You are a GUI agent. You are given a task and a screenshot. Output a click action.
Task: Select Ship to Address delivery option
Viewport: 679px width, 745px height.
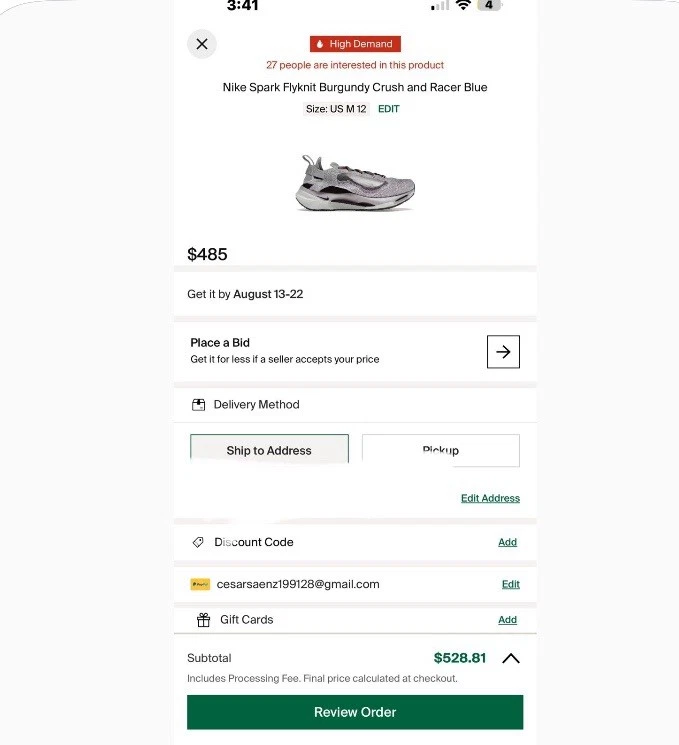pyautogui.click(x=269, y=449)
